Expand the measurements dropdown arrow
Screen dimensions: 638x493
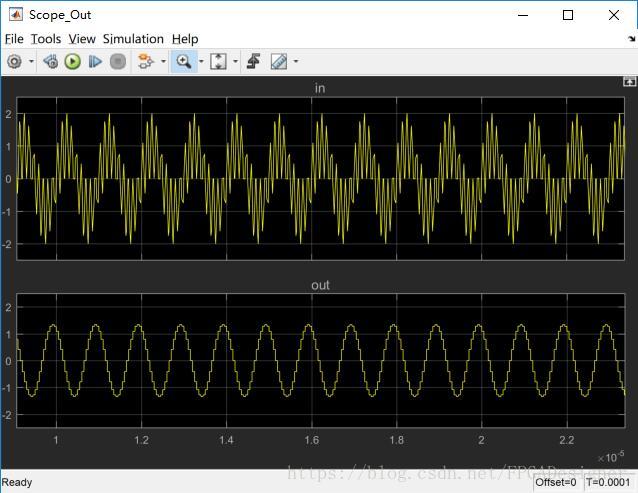click(296, 61)
